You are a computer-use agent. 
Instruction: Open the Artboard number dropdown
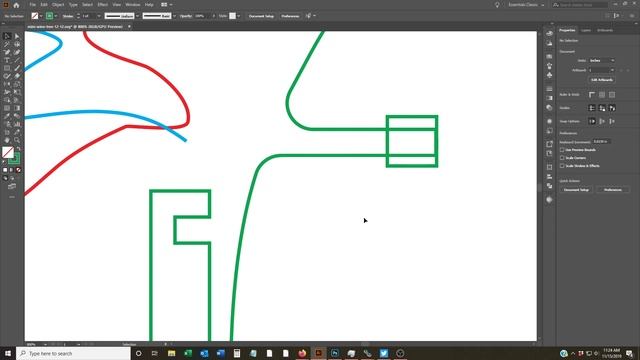point(602,70)
